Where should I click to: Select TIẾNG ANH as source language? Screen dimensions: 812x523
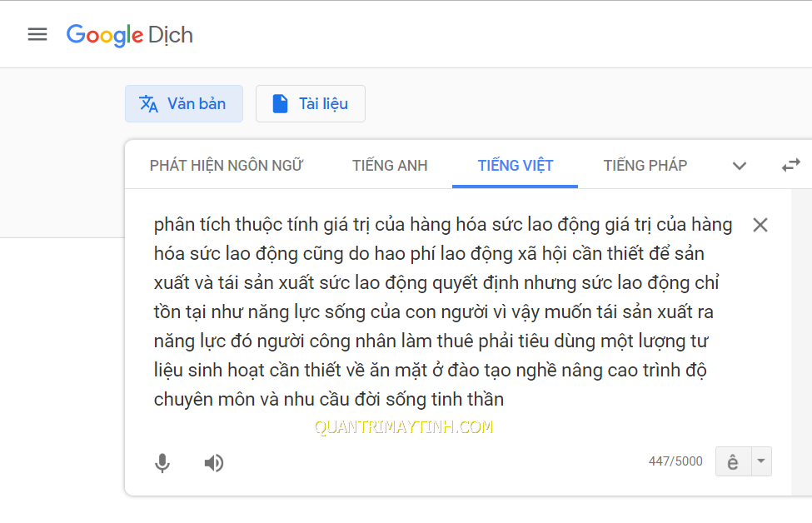point(390,166)
